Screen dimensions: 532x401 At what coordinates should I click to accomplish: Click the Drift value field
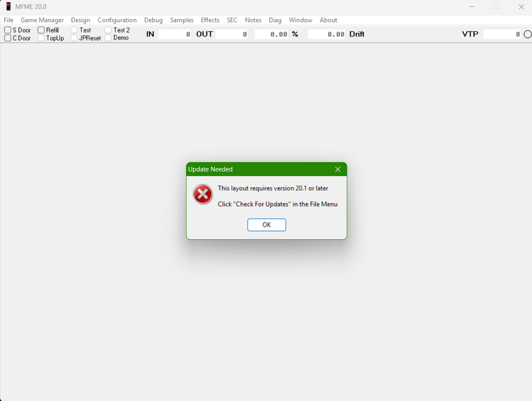point(326,34)
